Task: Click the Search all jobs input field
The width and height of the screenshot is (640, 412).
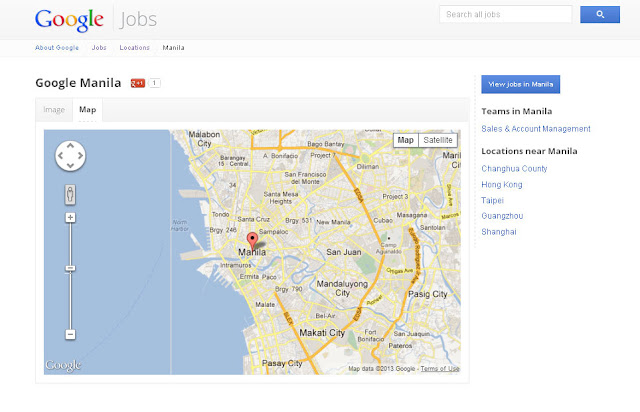Action: coord(506,14)
